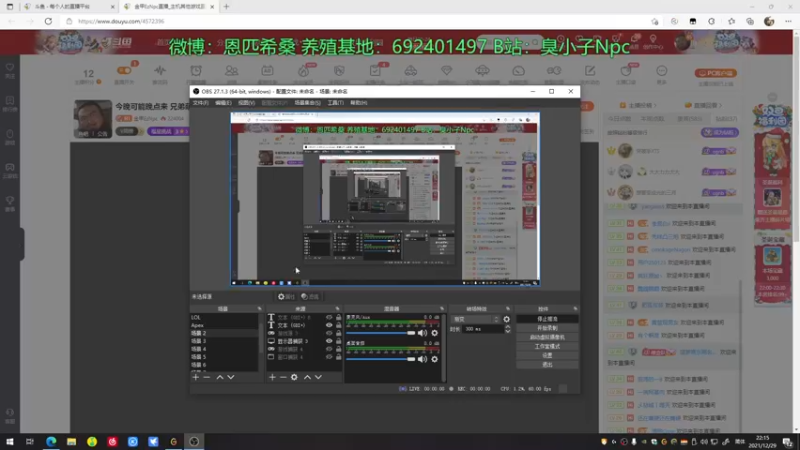Mute the desktop audio speaker icon

point(422,359)
